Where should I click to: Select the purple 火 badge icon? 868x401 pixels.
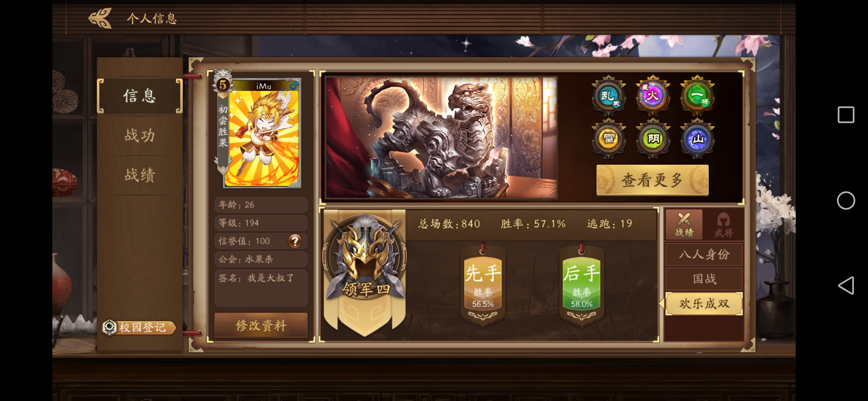pos(652,96)
